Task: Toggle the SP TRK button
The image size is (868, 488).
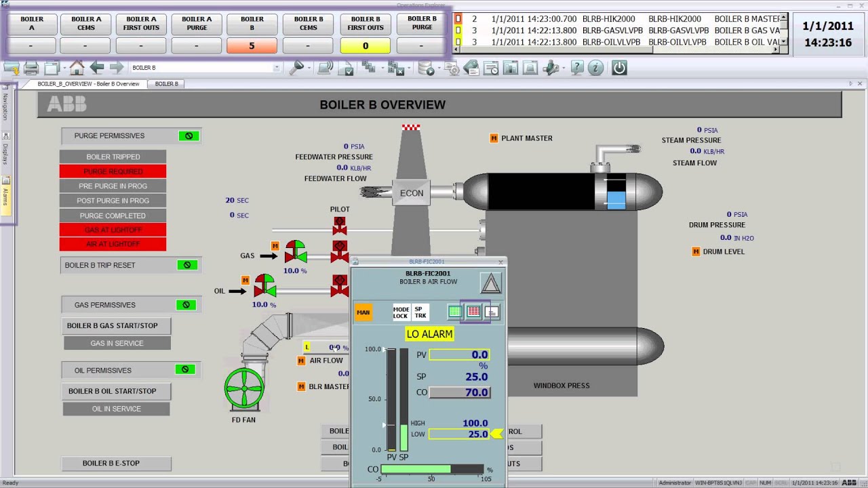Action: (x=420, y=312)
